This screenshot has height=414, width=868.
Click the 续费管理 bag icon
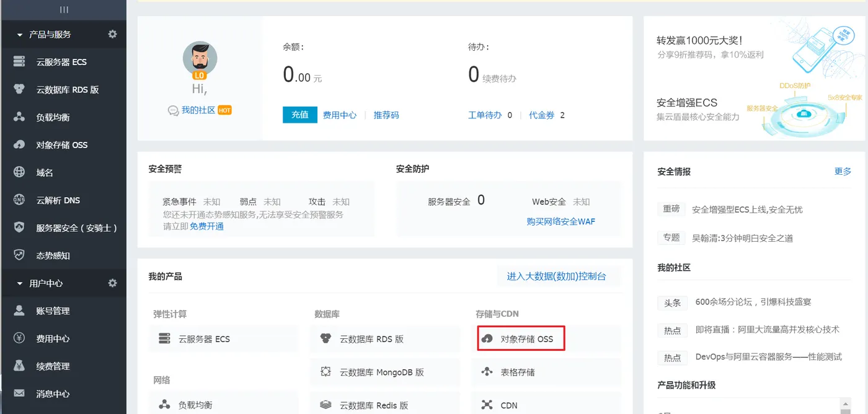19,366
